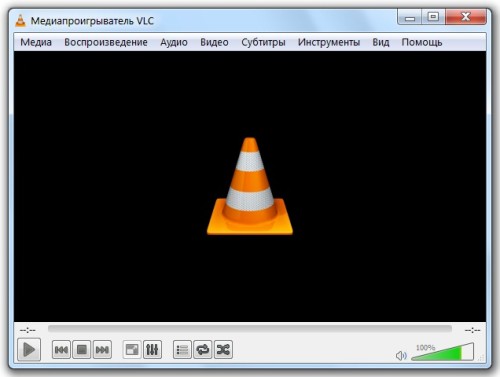The width and height of the screenshot is (500, 377).
Task: Skip to the next media item
Action: pos(102,350)
